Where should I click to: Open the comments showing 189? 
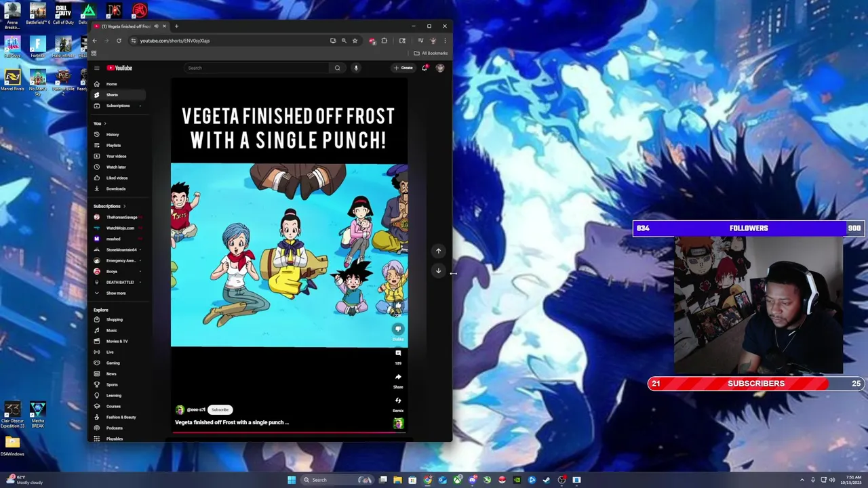(398, 353)
